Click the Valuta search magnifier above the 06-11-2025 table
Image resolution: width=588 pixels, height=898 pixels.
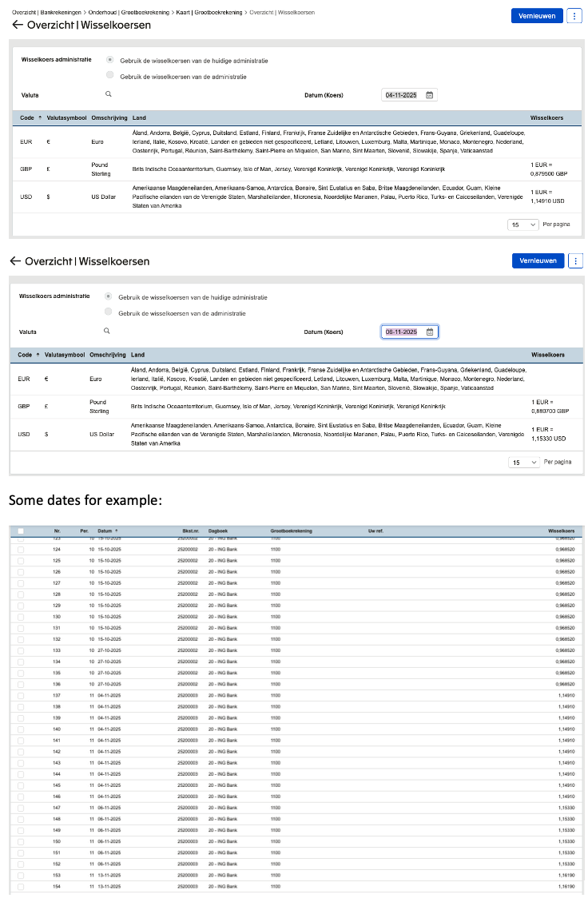pos(106,331)
